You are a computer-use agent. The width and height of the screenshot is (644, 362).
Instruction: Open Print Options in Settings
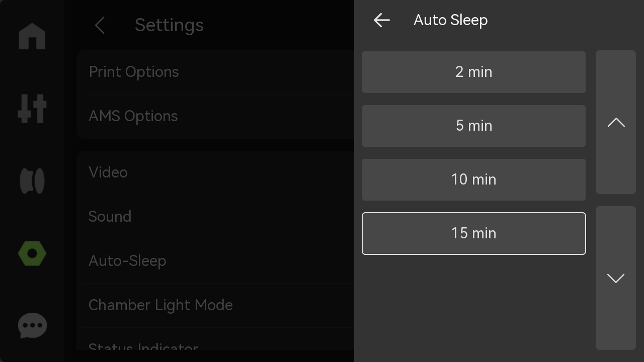point(215,72)
